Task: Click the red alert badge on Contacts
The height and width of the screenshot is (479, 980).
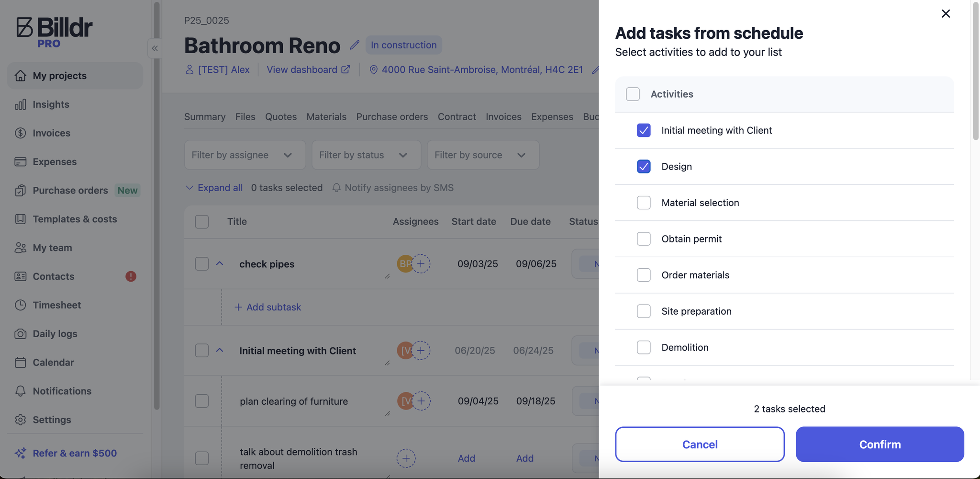Action: pyautogui.click(x=131, y=276)
